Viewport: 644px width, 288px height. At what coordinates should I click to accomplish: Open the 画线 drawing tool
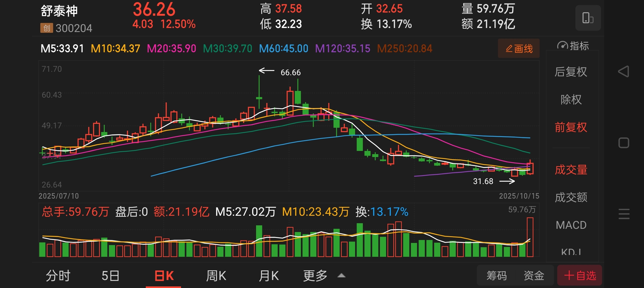tap(519, 49)
